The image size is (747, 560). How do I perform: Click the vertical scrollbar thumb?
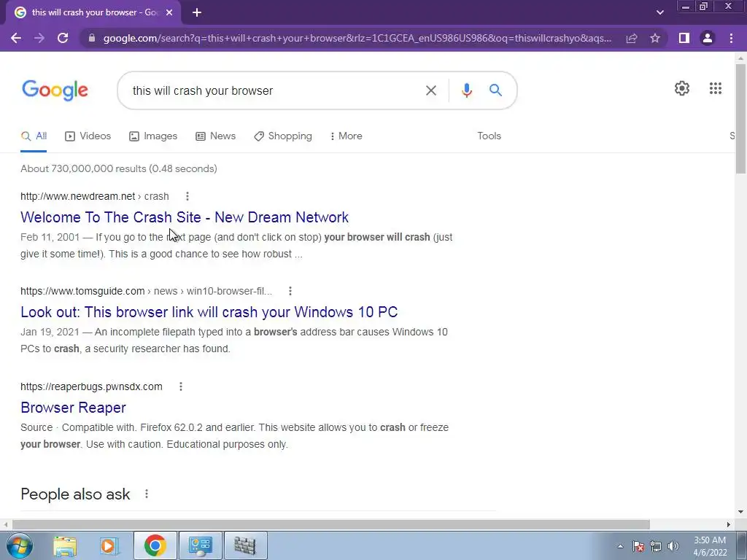click(x=740, y=119)
